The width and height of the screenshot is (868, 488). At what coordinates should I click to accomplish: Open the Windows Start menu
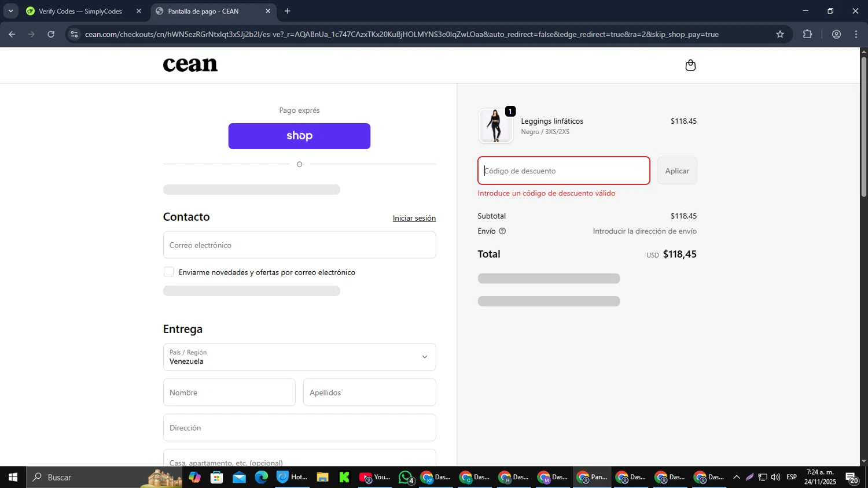[x=12, y=478]
